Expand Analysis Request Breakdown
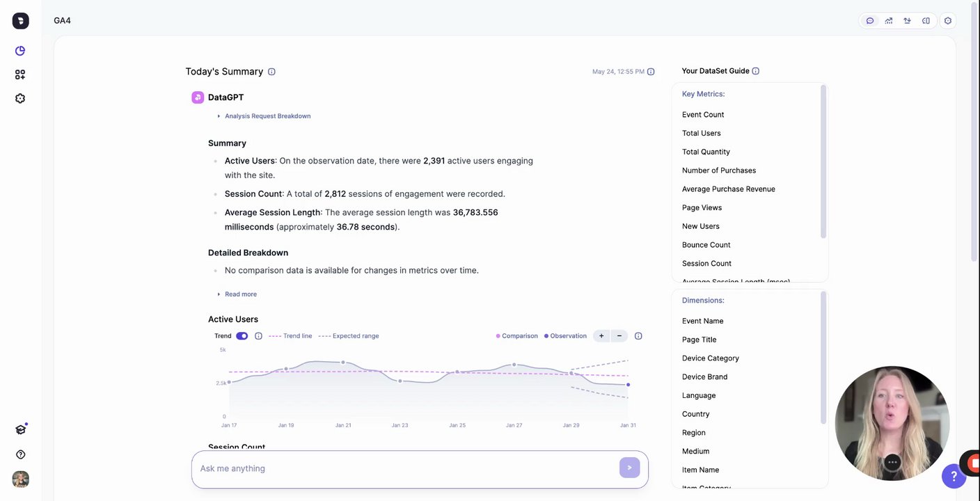The image size is (980, 501). (x=267, y=116)
